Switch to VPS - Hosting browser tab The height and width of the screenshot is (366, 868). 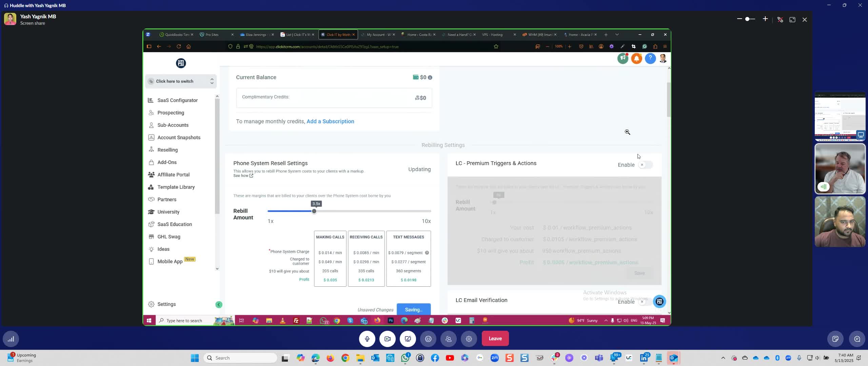click(498, 35)
